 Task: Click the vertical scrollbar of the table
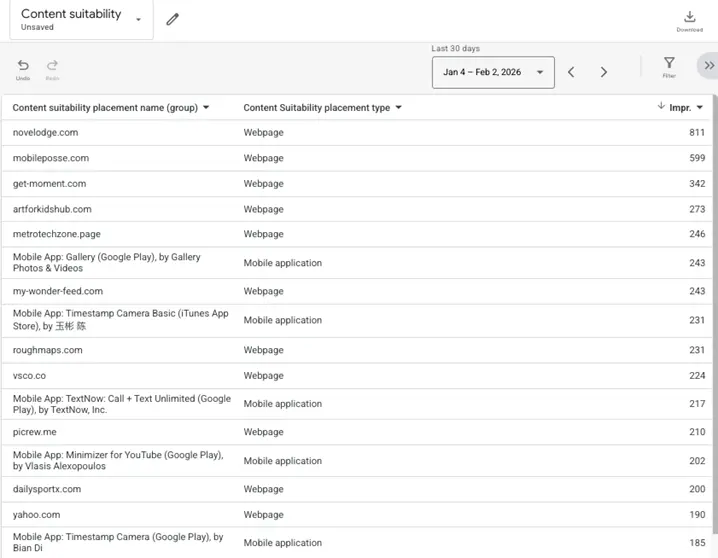click(x=715, y=314)
